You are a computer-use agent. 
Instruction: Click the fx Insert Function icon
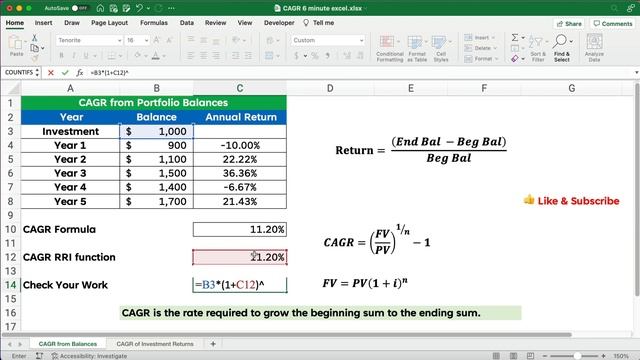tap(80, 73)
